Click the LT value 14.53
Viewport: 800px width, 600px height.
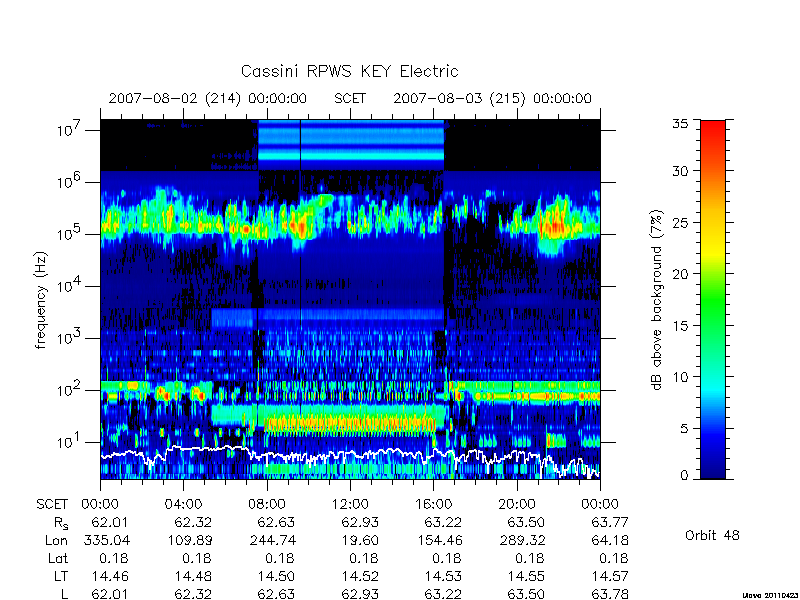(443, 577)
